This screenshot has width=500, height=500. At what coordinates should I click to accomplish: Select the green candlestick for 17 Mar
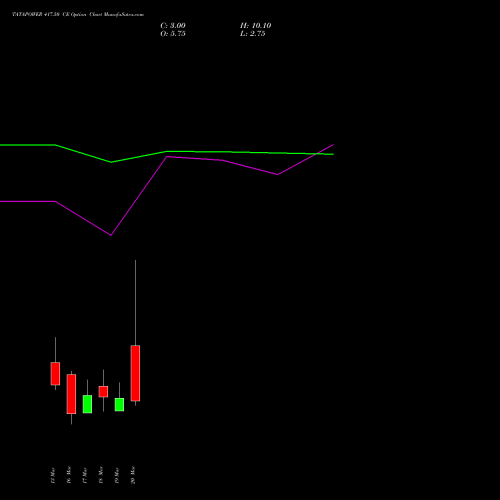[87, 404]
